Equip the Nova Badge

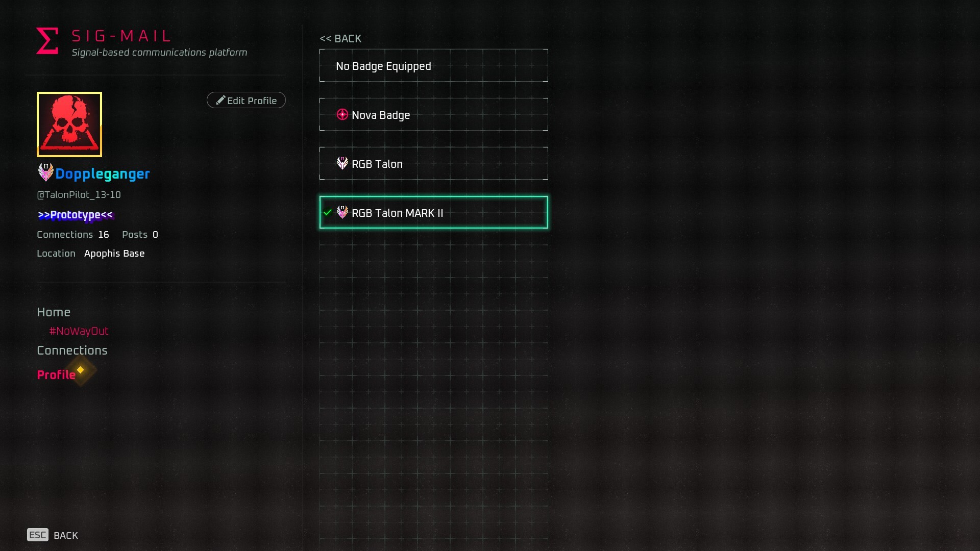point(433,114)
